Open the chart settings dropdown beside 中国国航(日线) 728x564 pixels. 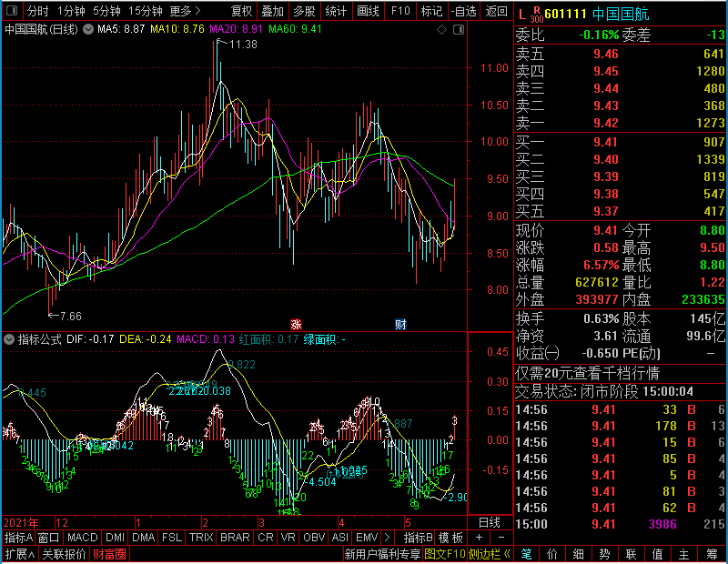point(88,29)
